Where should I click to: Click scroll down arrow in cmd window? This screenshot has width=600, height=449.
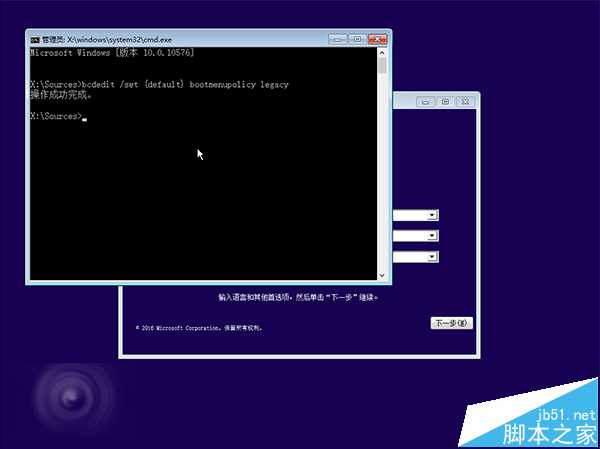(x=382, y=275)
